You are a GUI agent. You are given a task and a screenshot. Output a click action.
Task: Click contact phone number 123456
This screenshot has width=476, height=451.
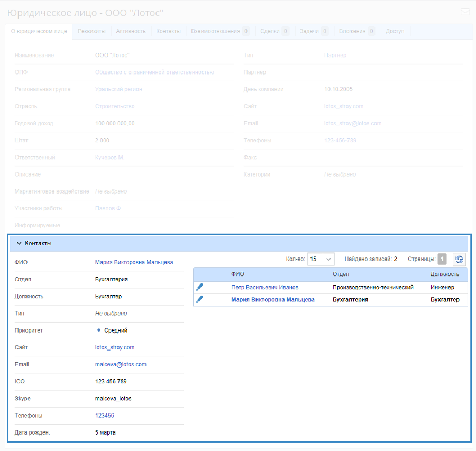105,416
